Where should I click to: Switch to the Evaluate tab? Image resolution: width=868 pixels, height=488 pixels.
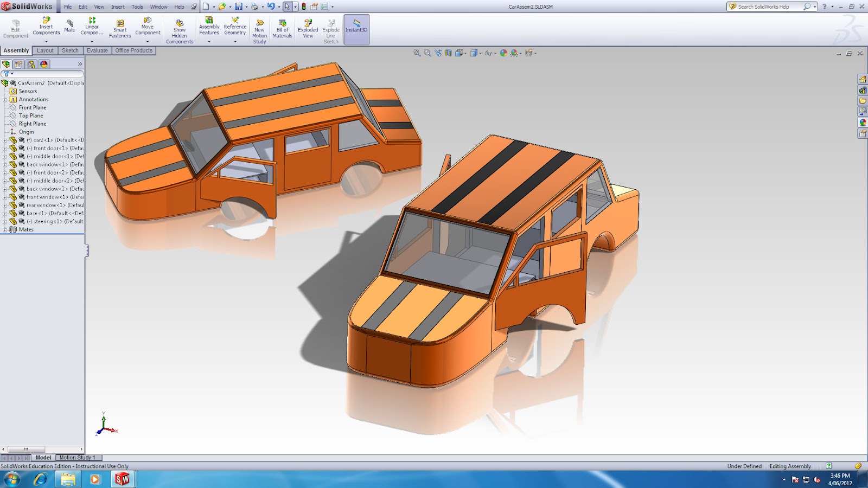[x=97, y=50]
